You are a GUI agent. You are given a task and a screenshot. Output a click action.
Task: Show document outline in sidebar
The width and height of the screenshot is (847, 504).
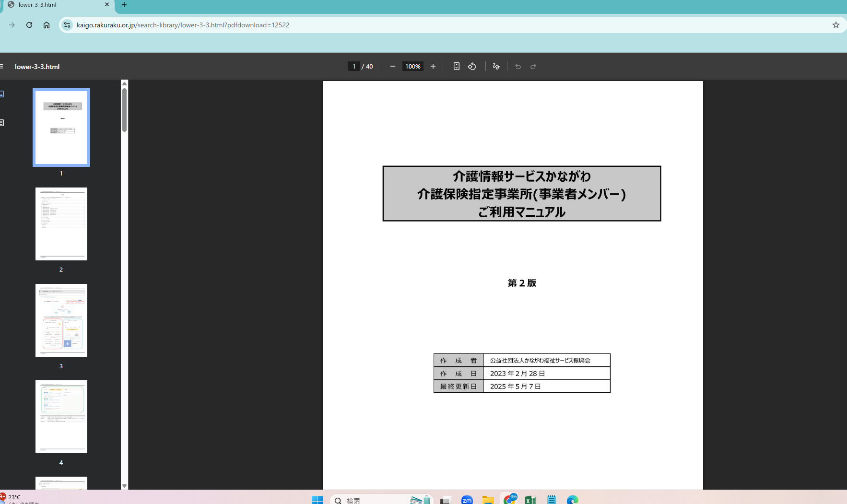coord(2,123)
